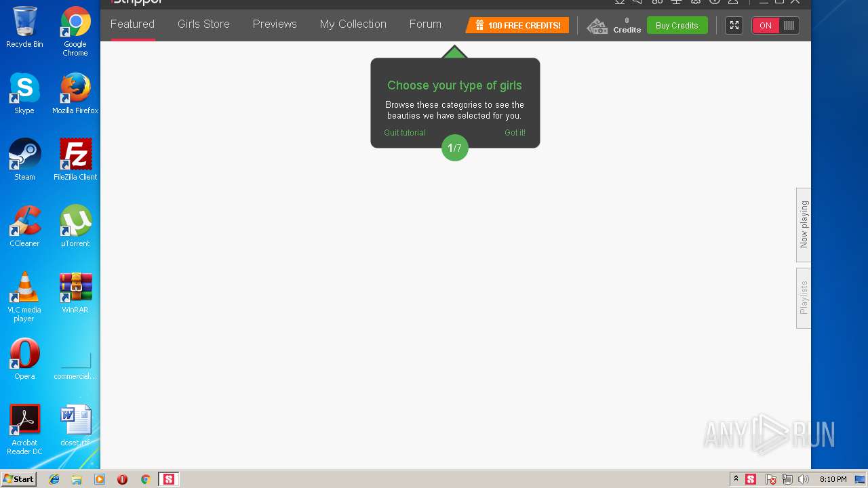Click the Quit tutorial link
The image size is (868, 488).
click(x=405, y=133)
